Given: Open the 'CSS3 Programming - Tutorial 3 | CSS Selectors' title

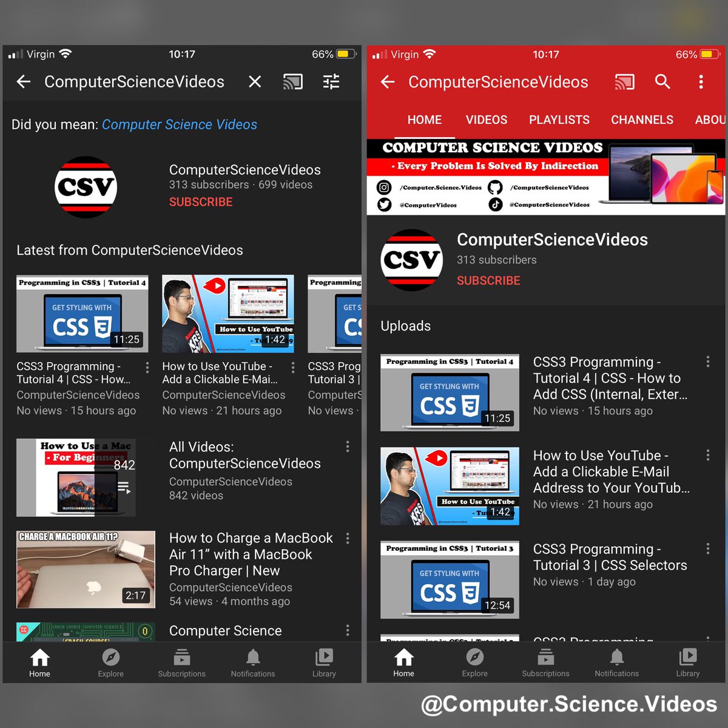Looking at the screenshot, I should 610,557.
